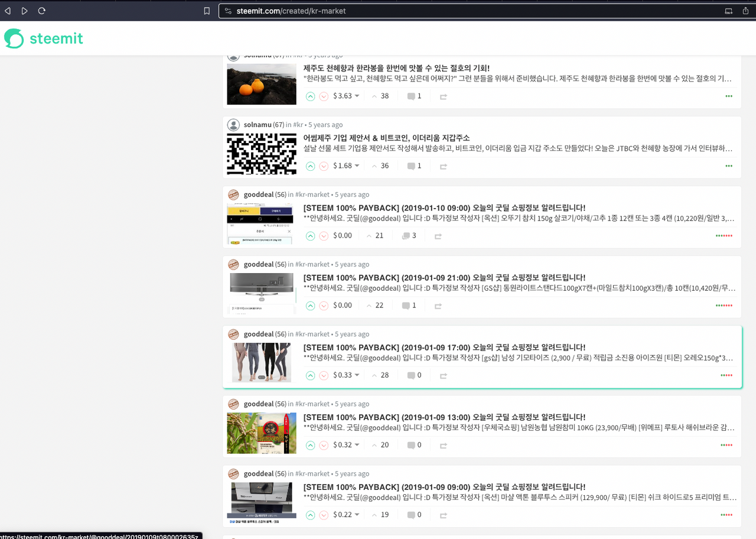
Task: Open the QR code thumbnail
Action: (262, 154)
